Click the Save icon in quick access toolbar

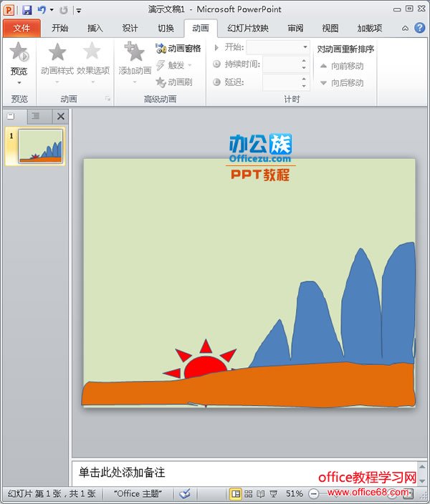27,10
